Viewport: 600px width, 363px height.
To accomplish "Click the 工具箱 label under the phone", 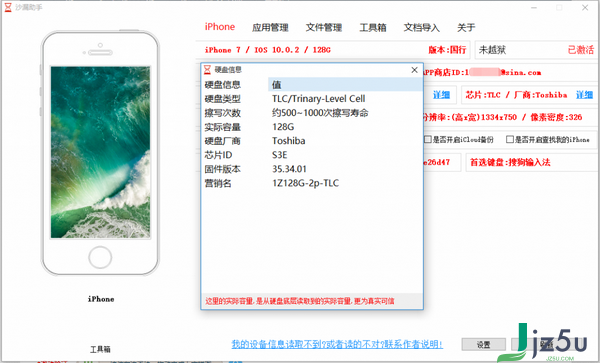I will coord(100,349).
